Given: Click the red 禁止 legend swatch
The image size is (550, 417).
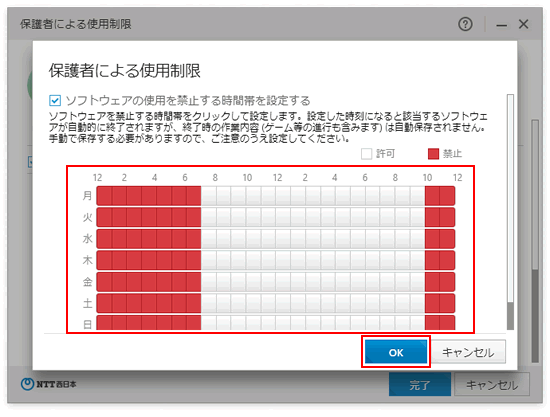Looking at the screenshot, I should point(433,154).
